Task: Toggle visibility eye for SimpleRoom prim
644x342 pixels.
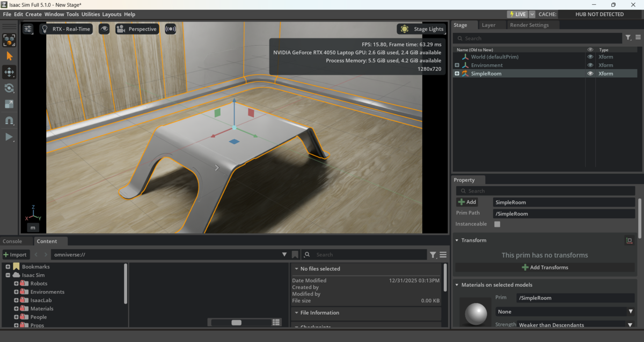Action: [x=590, y=73]
